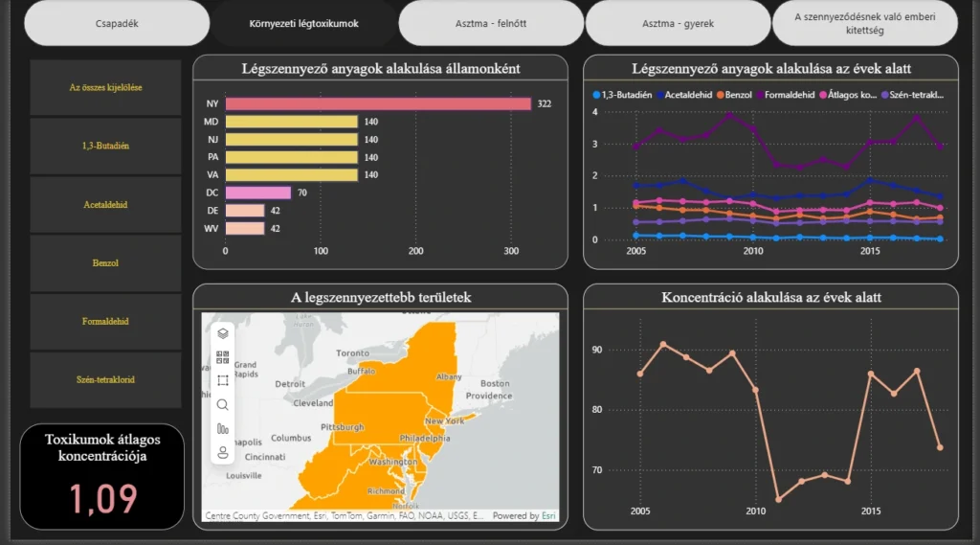
Task: Select the 1,3-Butadién slicer button
Action: 105,146
